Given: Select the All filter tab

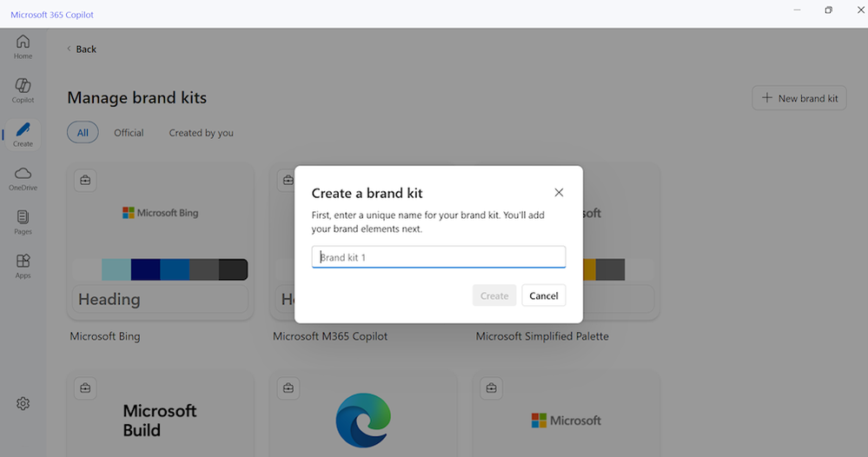Looking at the screenshot, I should click(x=83, y=132).
